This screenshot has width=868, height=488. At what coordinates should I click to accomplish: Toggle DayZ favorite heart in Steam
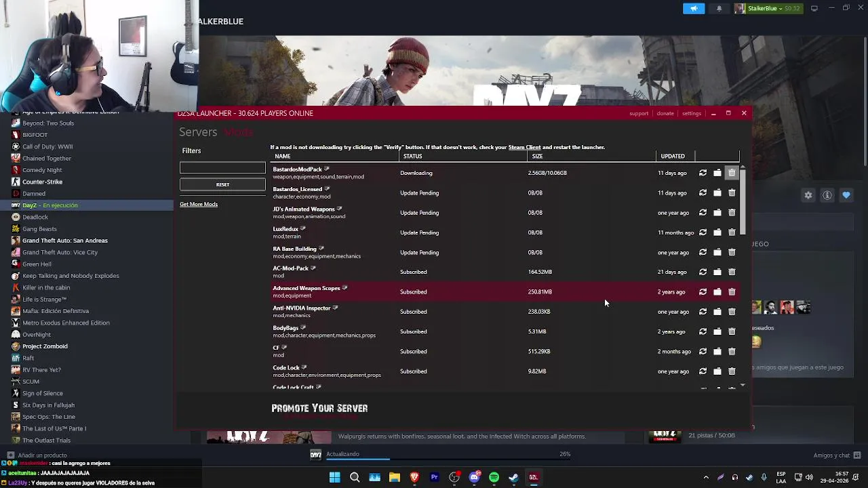click(846, 195)
